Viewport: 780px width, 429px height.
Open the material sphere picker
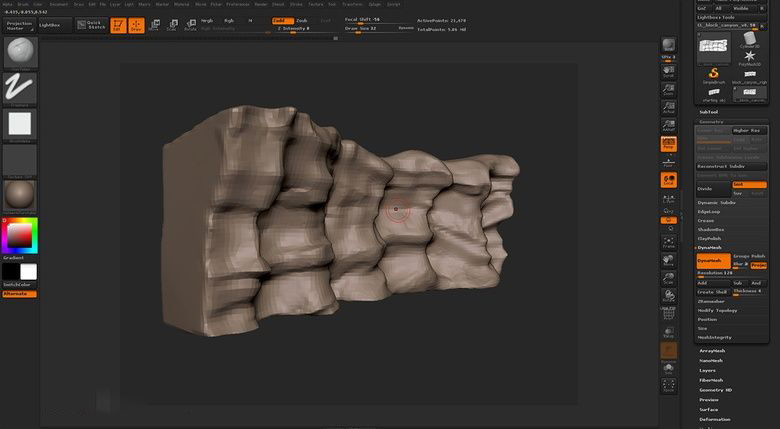click(x=20, y=194)
